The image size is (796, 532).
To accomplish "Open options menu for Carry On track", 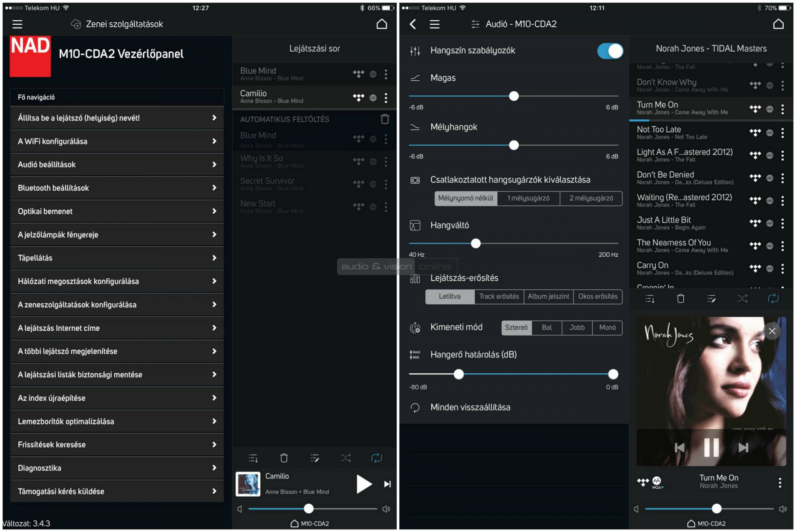I will click(x=782, y=269).
